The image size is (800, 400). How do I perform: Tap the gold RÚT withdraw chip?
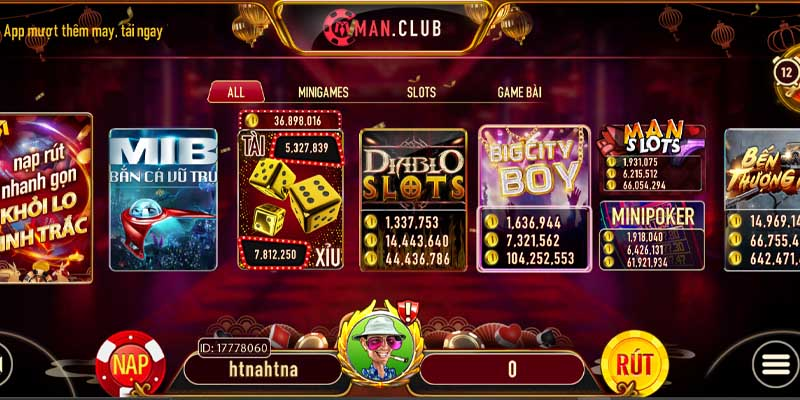tap(635, 364)
